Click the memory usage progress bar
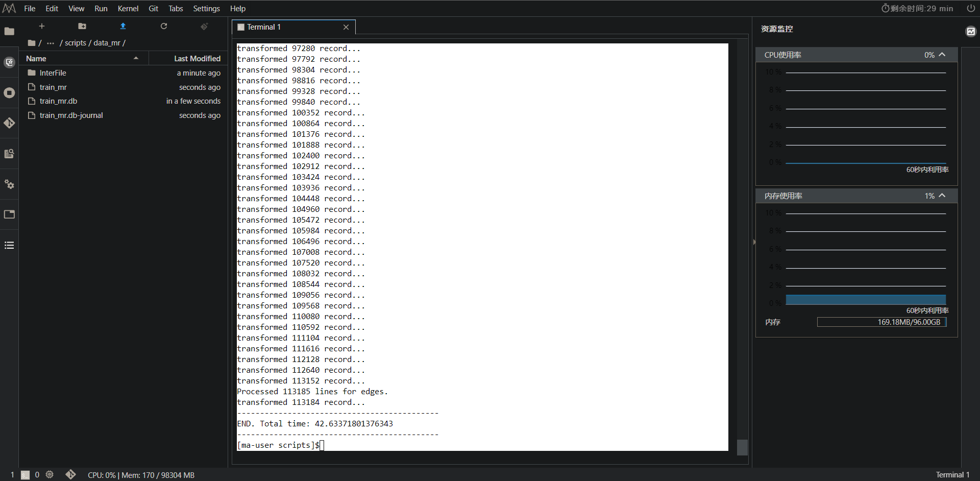 tap(882, 322)
